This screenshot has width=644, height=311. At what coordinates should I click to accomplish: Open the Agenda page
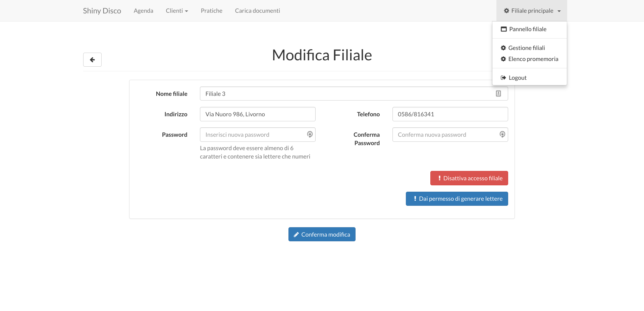click(x=143, y=11)
